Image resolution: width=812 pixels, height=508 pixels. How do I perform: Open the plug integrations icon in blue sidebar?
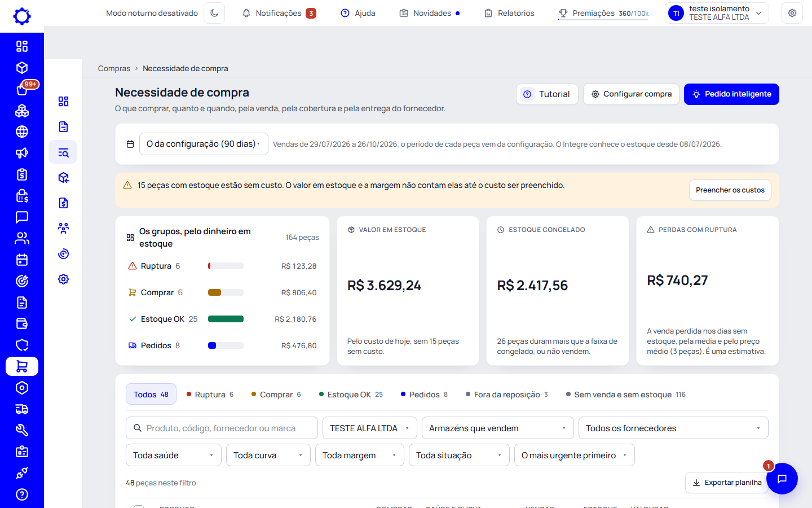point(22,473)
